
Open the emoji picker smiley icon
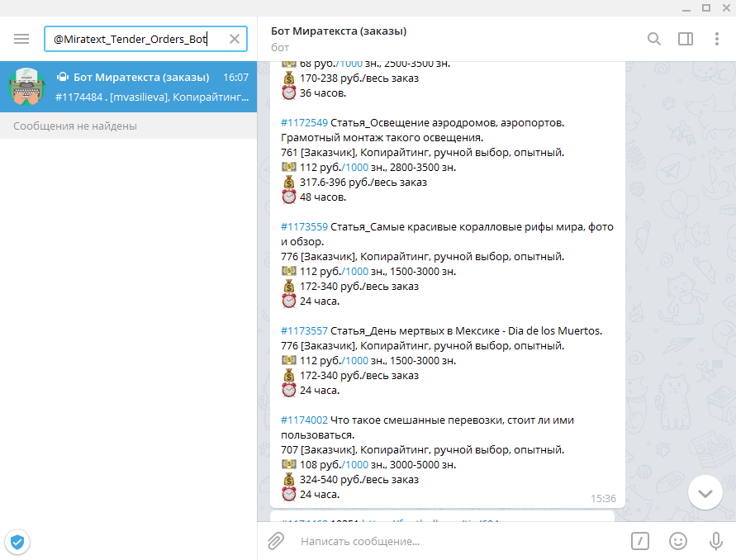(678, 541)
